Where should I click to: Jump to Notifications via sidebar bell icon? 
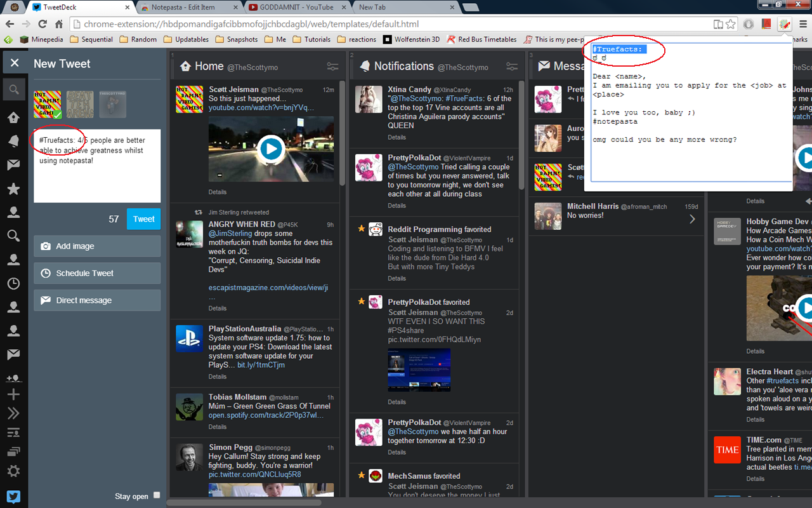coord(13,142)
